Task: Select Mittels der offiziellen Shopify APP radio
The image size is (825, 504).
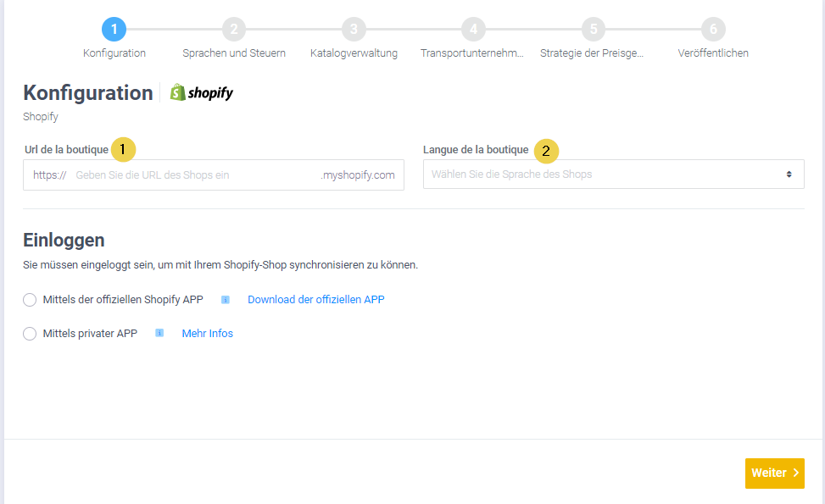Action: click(x=31, y=300)
